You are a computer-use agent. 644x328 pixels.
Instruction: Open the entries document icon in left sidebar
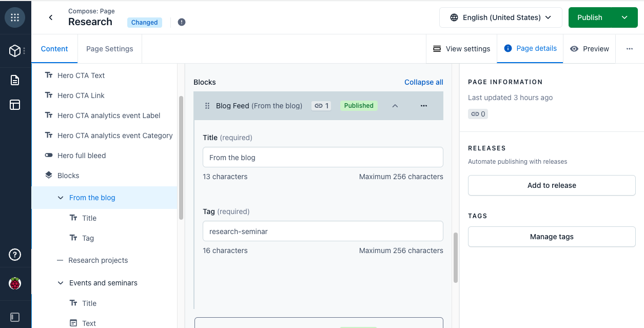(x=15, y=80)
